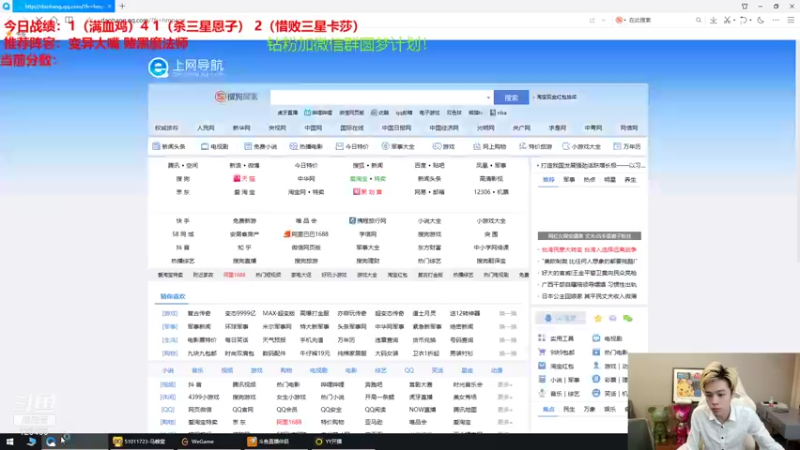
Task: Open 电视剧 in right sidebar list
Action: coord(607,338)
